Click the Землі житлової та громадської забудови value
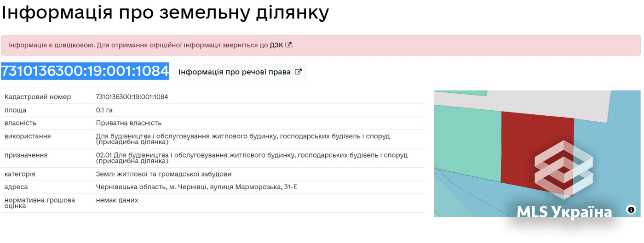This screenshot has height=243, width=644. 164,174
